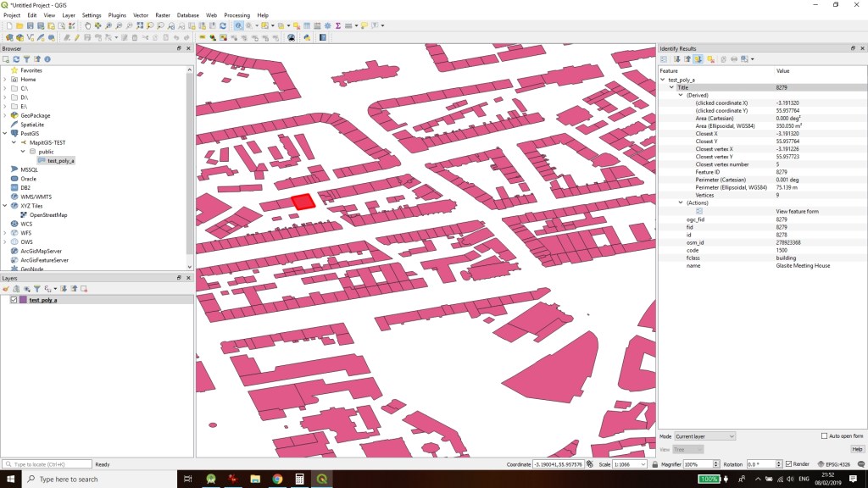Open Chrome from the taskbar
The width and height of the screenshot is (868, 488).
point(277,480)
